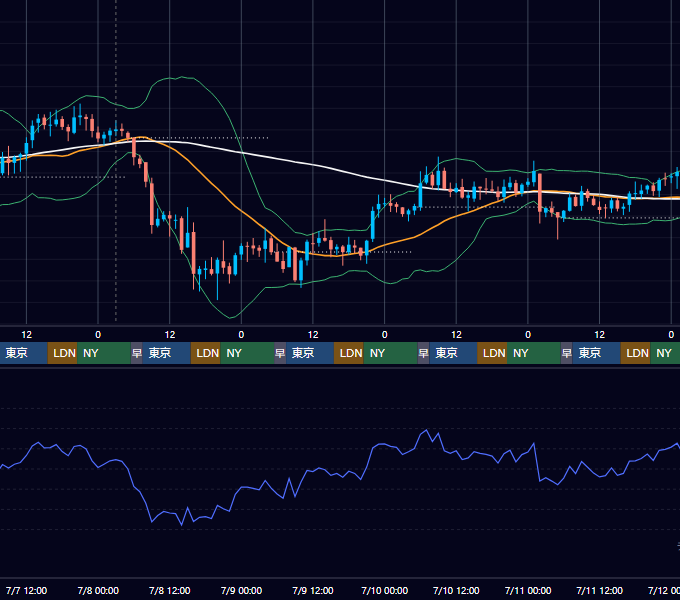Select the 東京 session block for 7/11
Viewport: 680px width, 600px height.
(x=597, y=353)
